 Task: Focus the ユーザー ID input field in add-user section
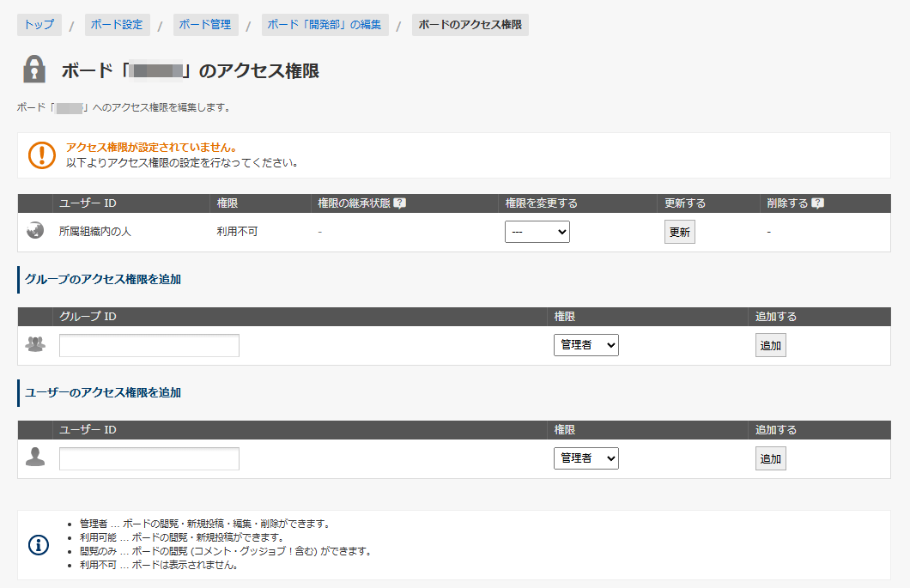tap(149, 458)
